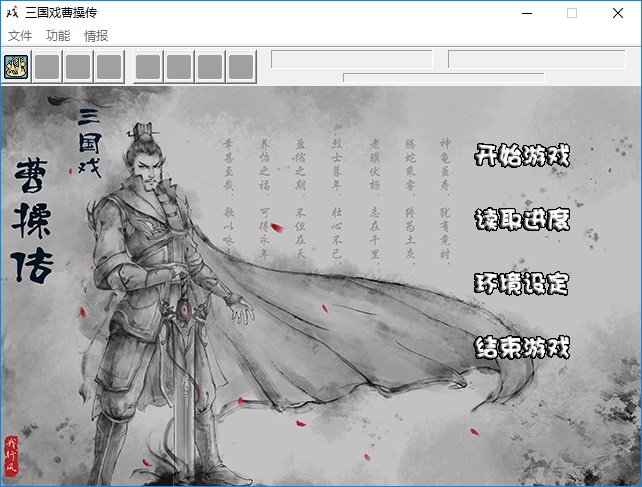Open 环境设定 settings
Viewport: 642px width, 487px height.
click(521, 283)
